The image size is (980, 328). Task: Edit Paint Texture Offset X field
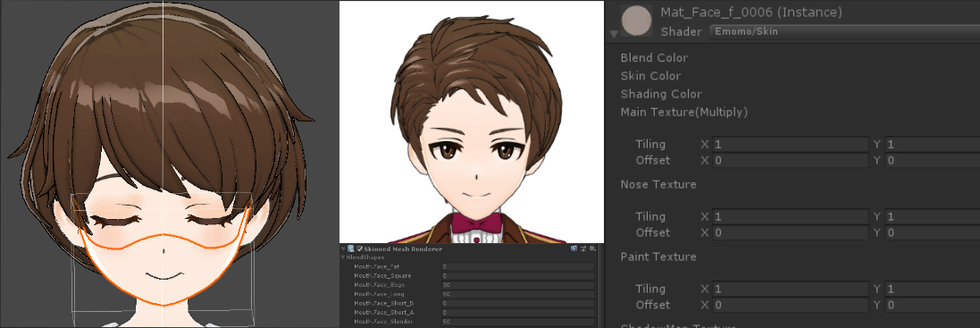790,305
